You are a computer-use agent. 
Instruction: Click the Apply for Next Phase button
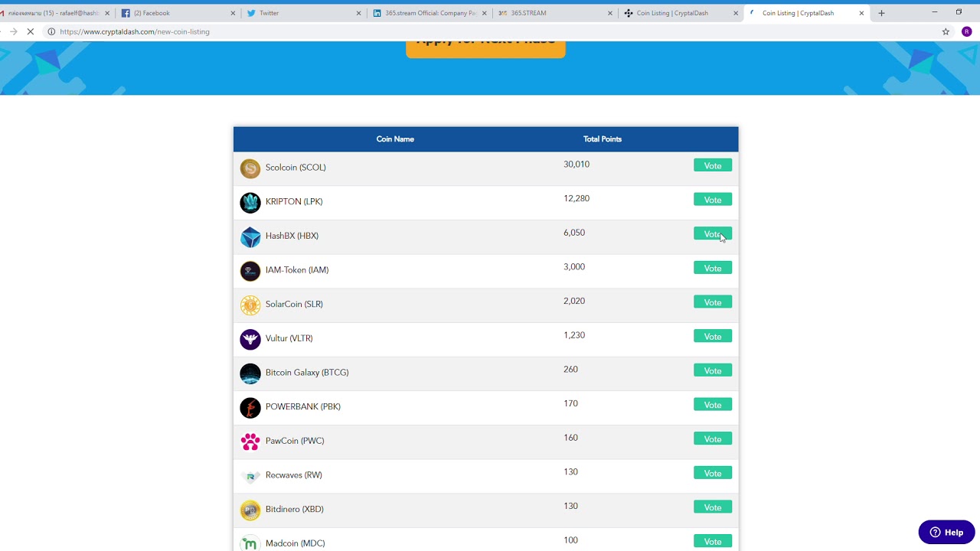click(485, 48)
